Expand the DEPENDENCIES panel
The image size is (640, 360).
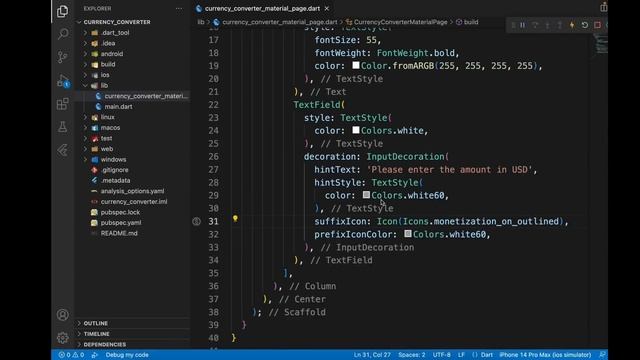(x=104, y=344)
